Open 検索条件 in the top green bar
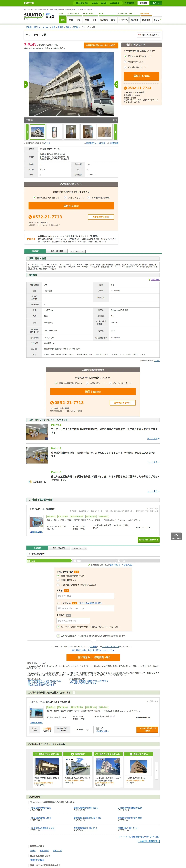Screen dimensions: 186x868 coord(114,3)
